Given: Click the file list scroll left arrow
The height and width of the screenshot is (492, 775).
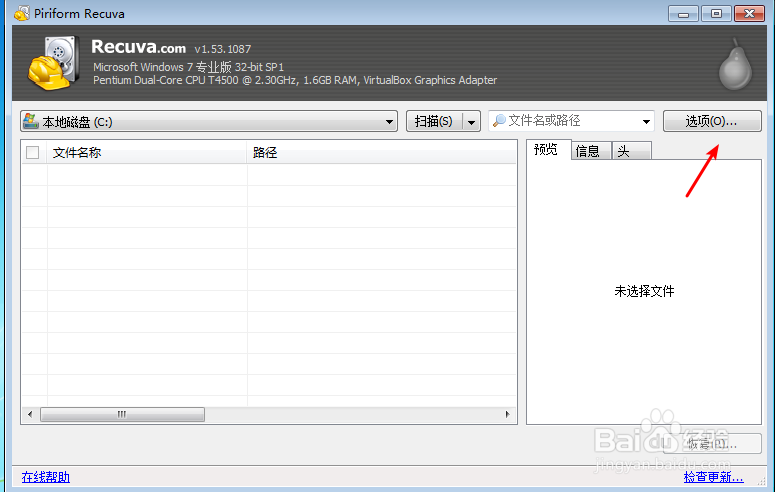Looking at the screenshot, I should [30, 414].
